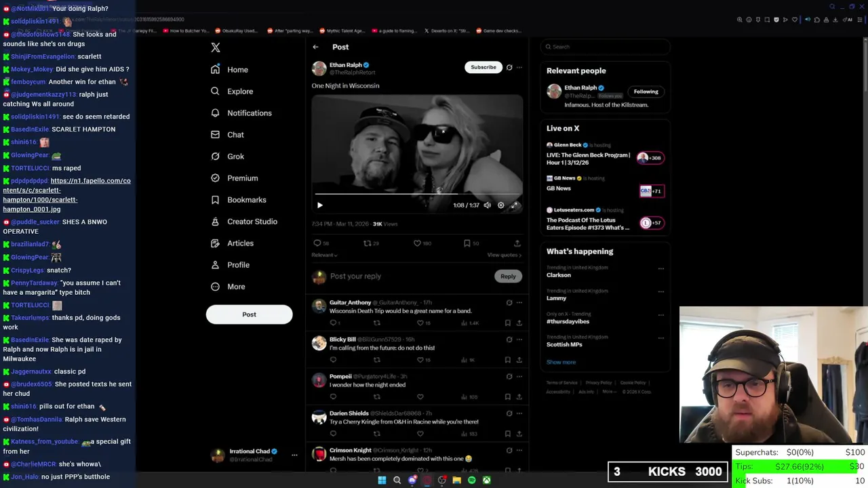
Task: Open video playback settings gear
Action: click(x=500, y=205)
